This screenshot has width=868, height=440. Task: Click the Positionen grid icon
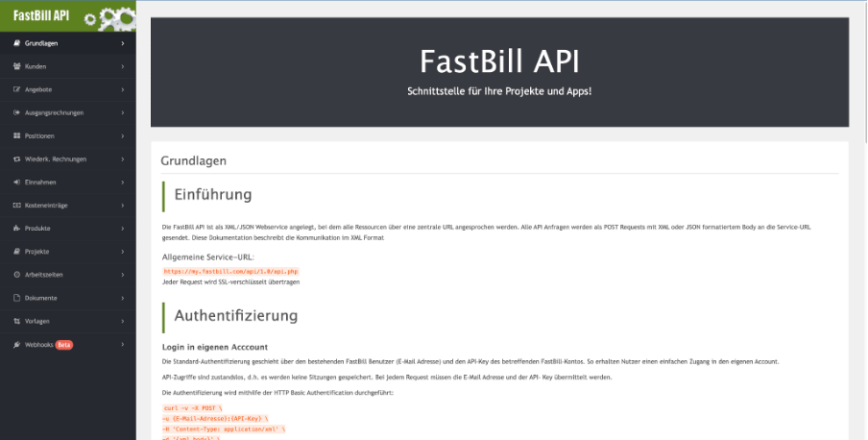tap(16, 135)
